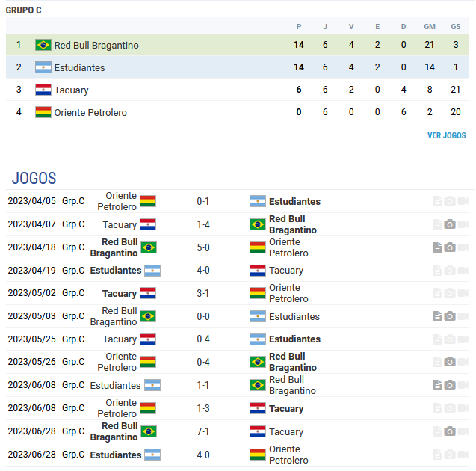Open match report for the 0-0 draw
This screenshot has height=471, width=476.
tap(437, 316)
